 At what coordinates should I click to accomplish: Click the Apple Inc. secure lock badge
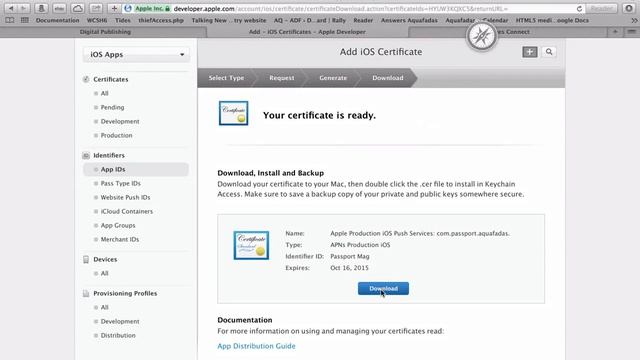153,8
